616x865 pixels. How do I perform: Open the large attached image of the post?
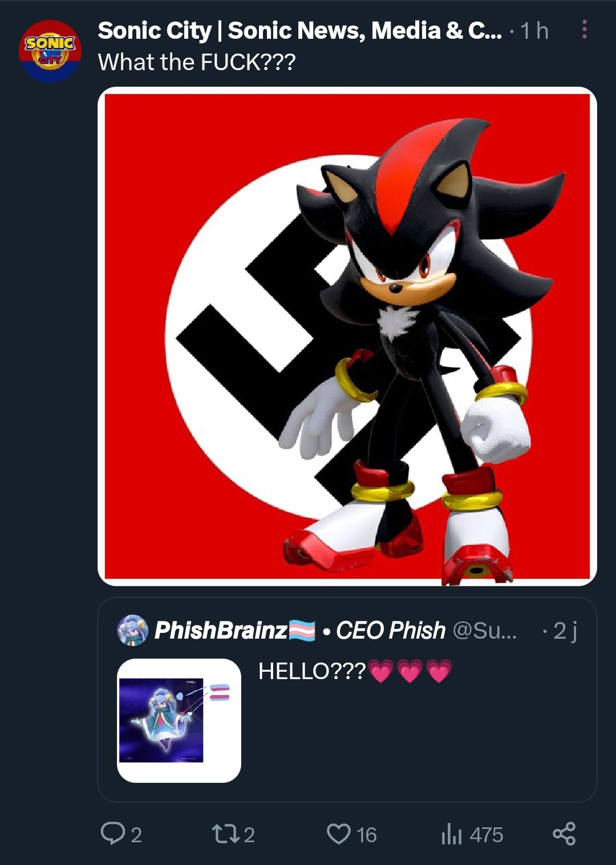click(347, 336)
